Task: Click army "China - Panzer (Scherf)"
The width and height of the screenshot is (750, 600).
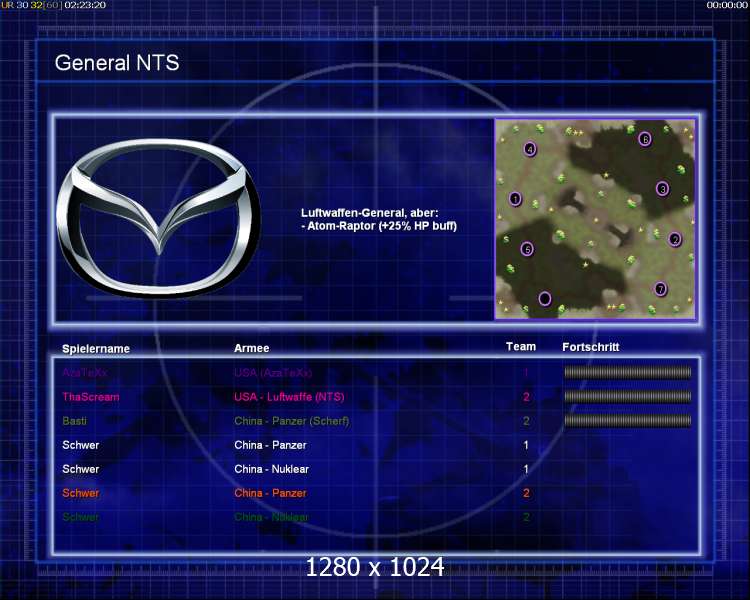Action: coord(291,421)
